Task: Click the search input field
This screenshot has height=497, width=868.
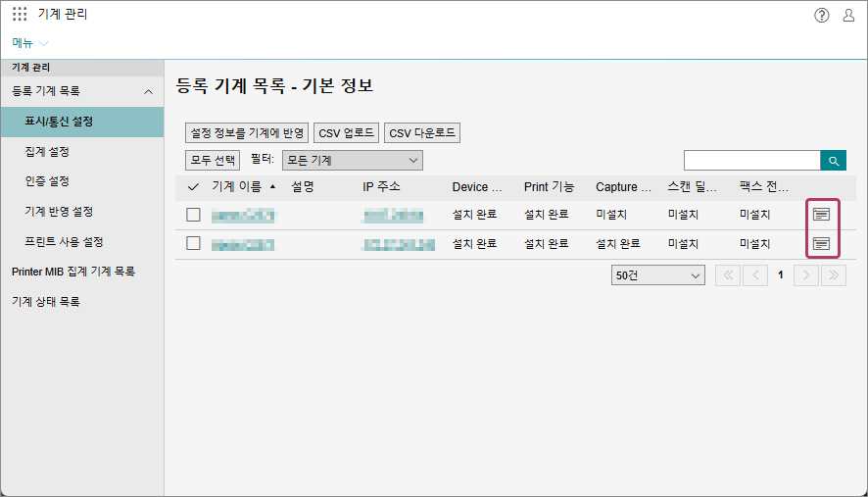Action: [x=751, y=161]
